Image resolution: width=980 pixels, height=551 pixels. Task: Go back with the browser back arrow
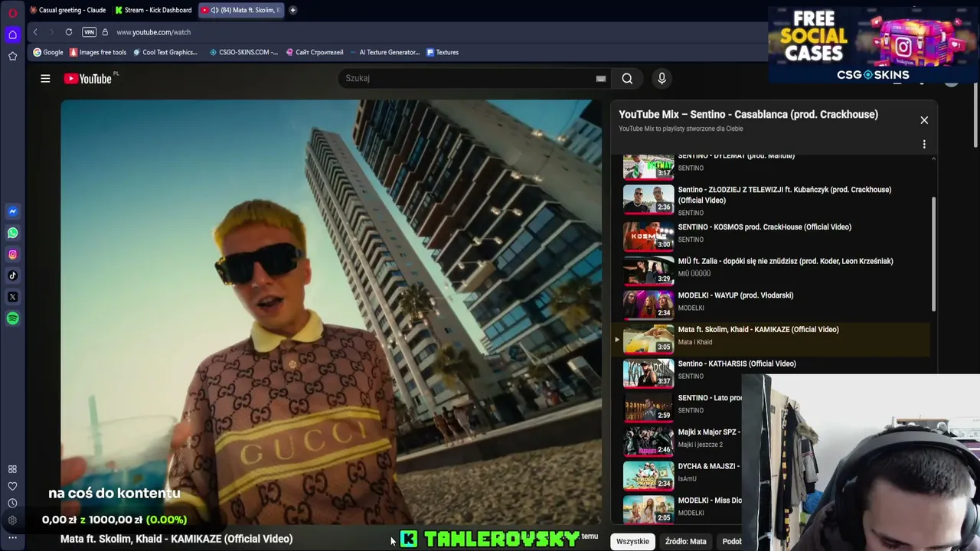click(35, 32)
